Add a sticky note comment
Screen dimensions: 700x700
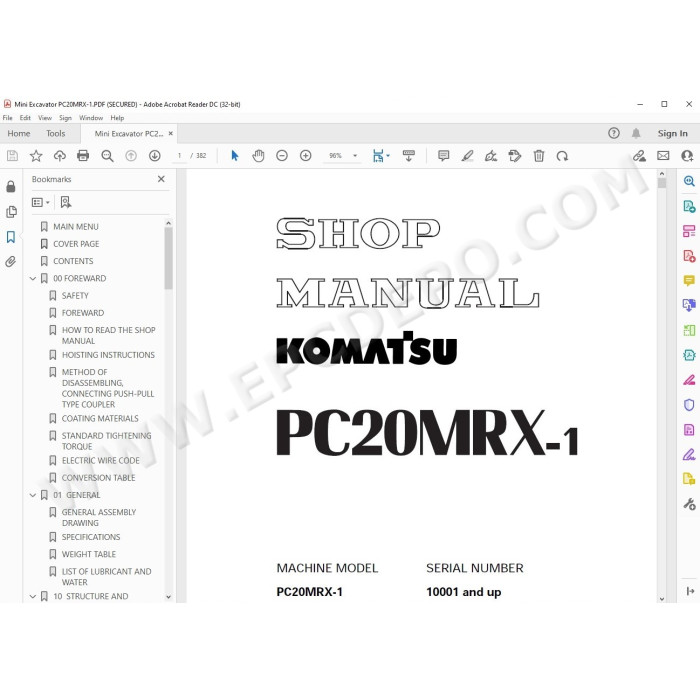[x=443, y=156]
